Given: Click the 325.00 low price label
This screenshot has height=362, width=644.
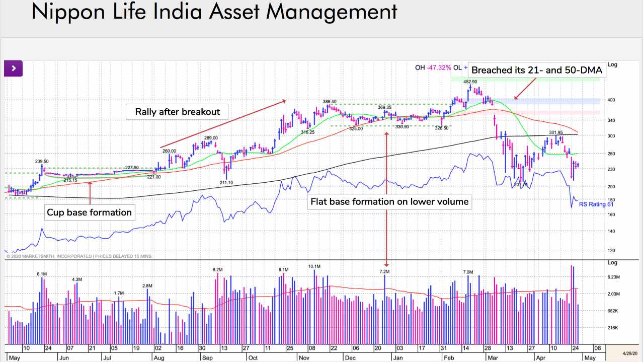Looking at the screenshot, I should (x=356, y=128).
